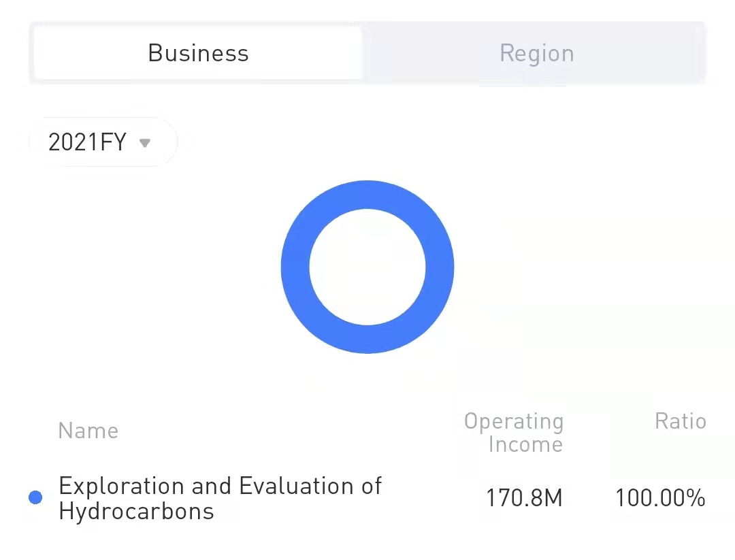Click the 170.8M operating income value
This screenshot has height=560, width=735.
(524, 499)
